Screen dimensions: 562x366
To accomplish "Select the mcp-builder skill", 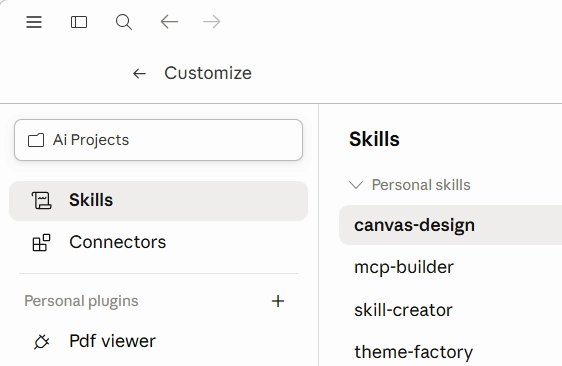I will coord(451,267).
